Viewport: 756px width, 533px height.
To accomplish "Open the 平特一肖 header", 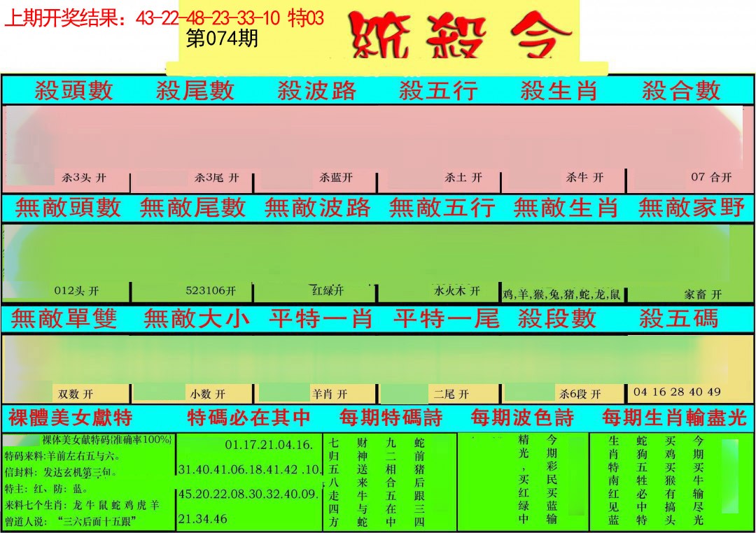I will tap(320, 319).
